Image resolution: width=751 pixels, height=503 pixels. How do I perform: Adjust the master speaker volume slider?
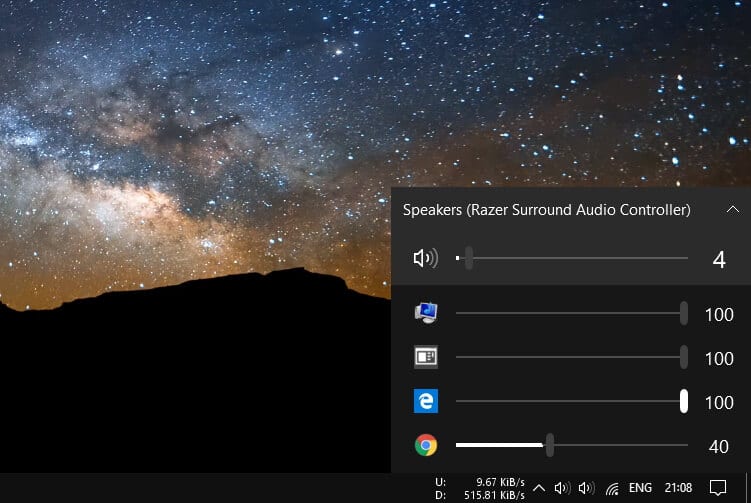coord(572,258)
